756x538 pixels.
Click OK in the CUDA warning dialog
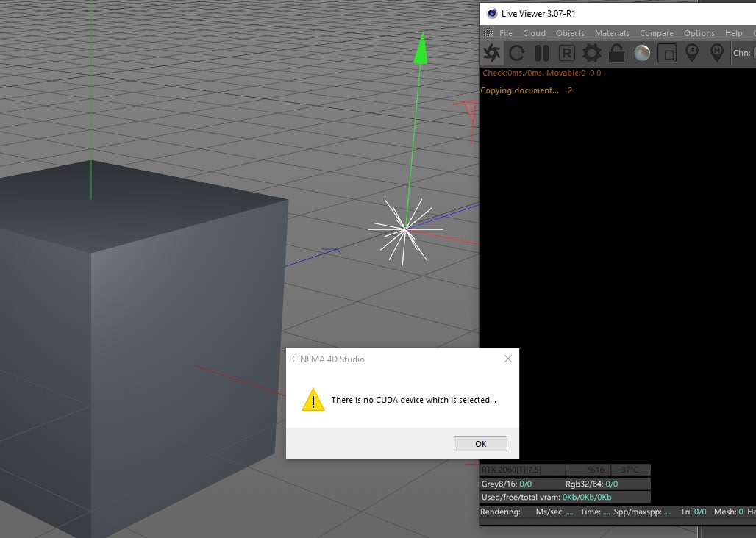point(480,444)
